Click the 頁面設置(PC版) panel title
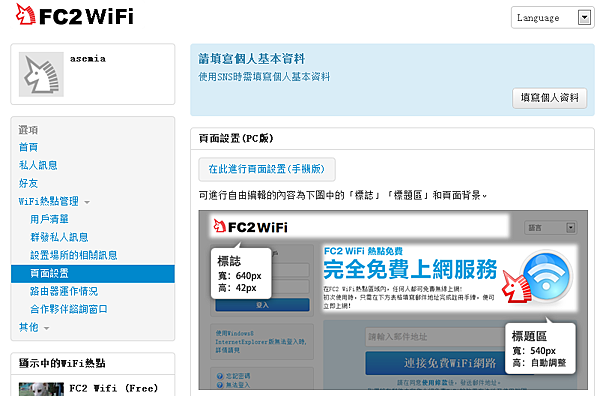This screenshot has height=396, width=600. tap(236, 138)
